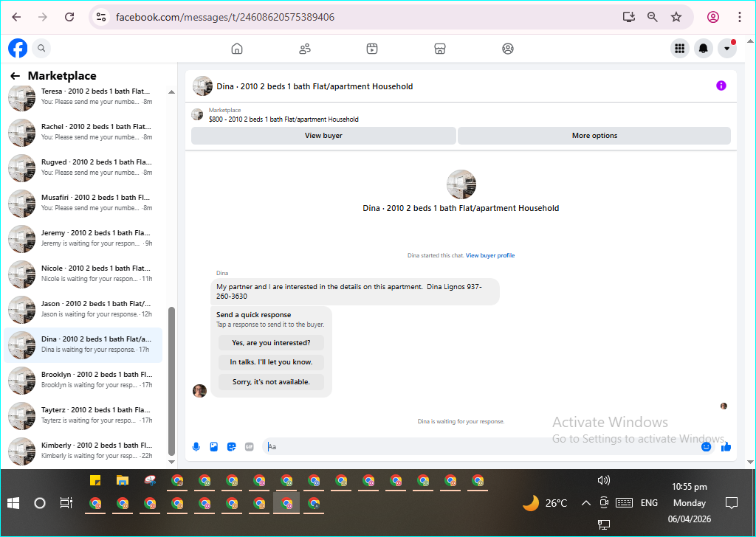This screenshot has height=537, width=756.
Task: Click the address bar URL
Action: 225,18
